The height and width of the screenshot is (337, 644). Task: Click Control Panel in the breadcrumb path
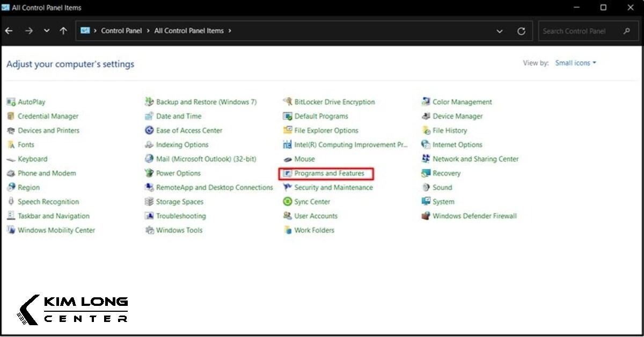(x=122, y=31)
